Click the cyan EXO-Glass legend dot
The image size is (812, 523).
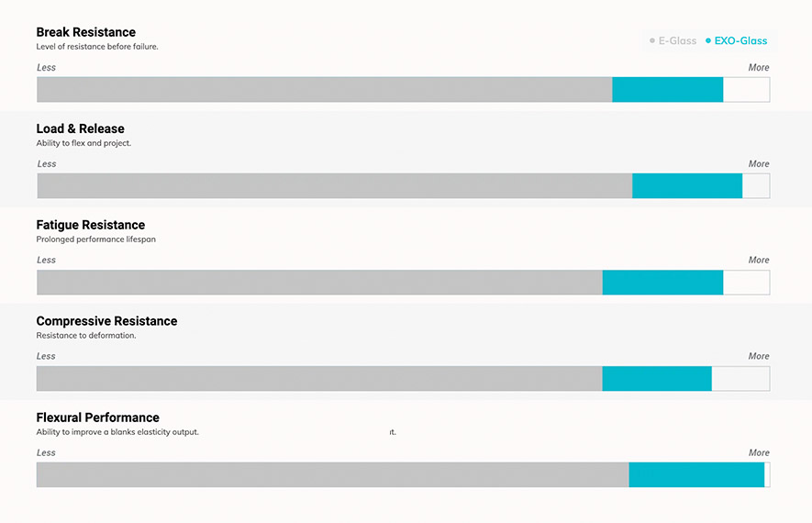(708, 41)
